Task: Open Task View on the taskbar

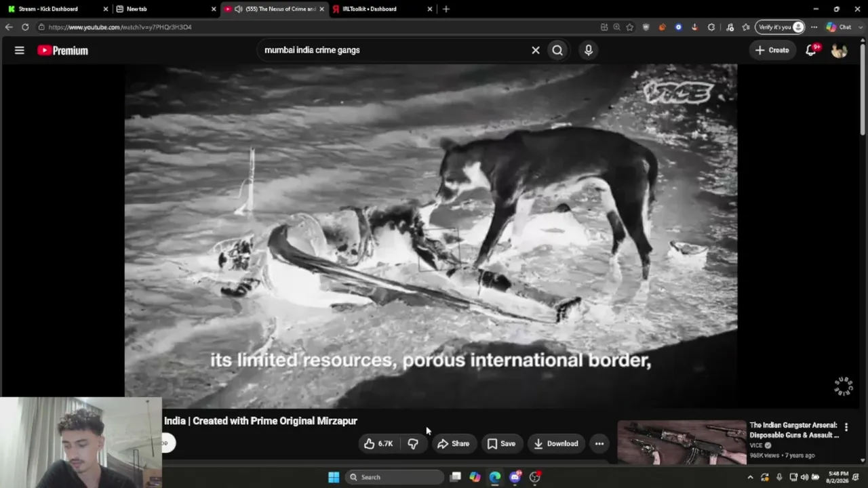Action: point(456,477)
